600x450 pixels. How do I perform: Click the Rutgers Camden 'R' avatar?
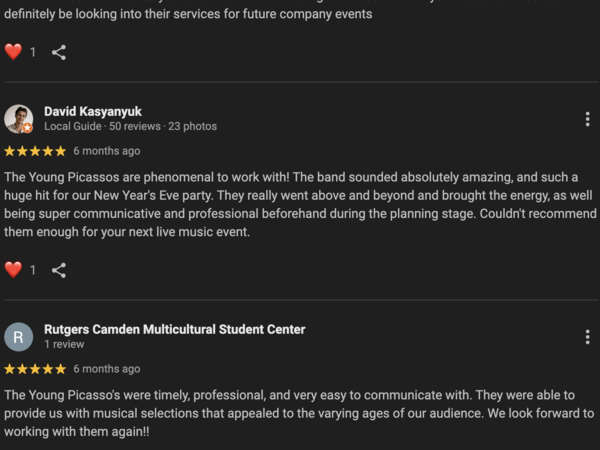pos(18,337)
